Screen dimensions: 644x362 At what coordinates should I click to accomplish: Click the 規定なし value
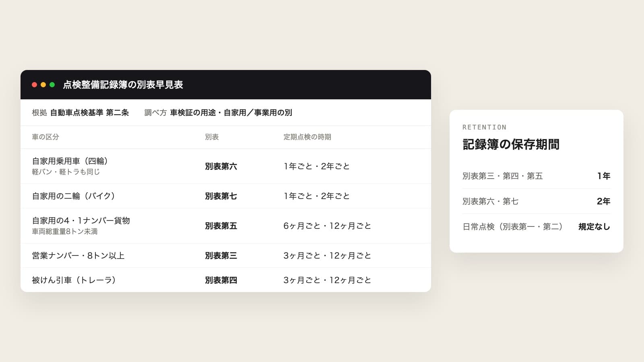[594, 226]
